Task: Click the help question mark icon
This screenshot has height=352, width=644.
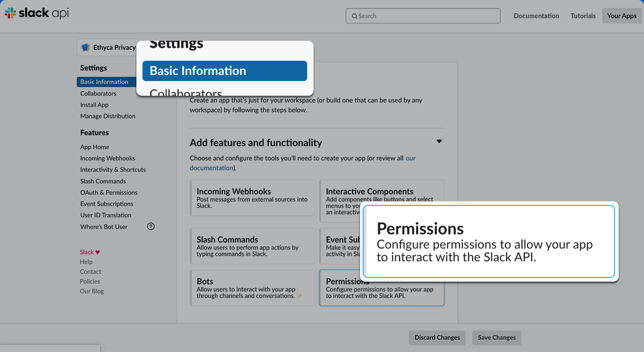Action: pyautogui.click(x=151, y=227)
